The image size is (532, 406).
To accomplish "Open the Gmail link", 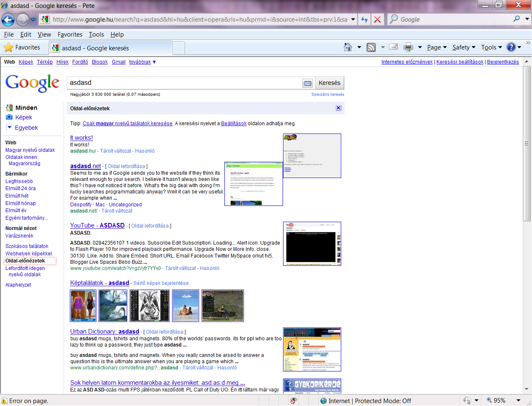I will click(x=118, y=62).
